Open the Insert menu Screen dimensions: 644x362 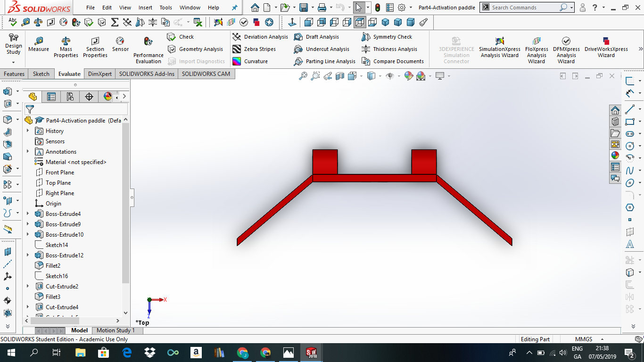(145, 8)
